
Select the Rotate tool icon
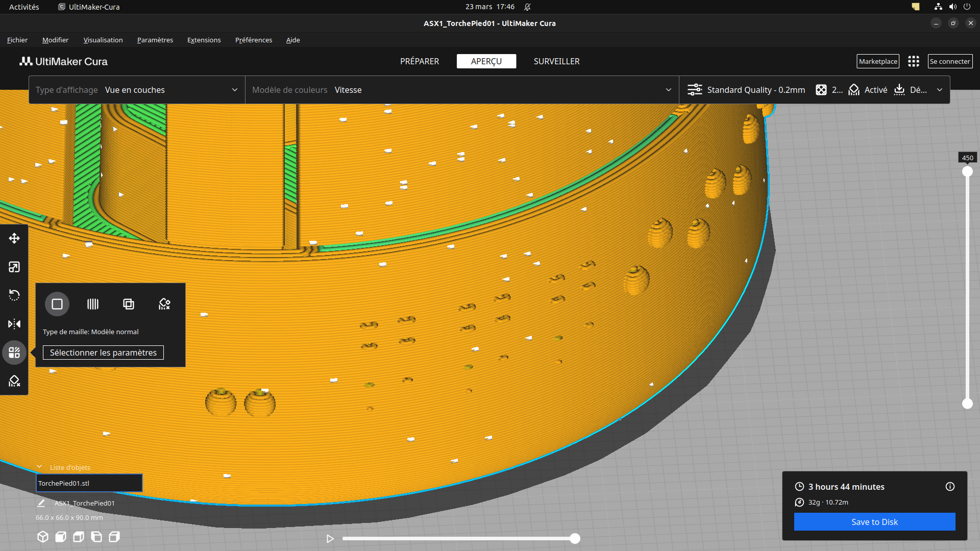click(x=14, y=295)
